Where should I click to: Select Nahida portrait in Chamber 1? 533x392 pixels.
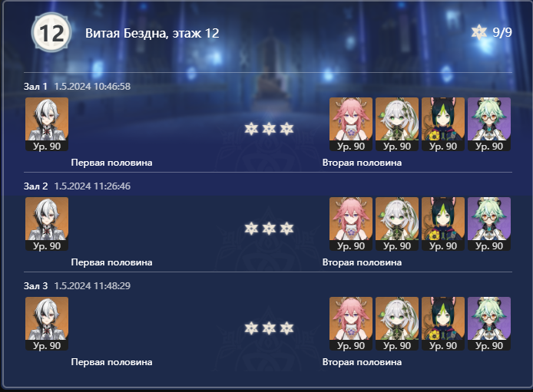click(397, 124)
